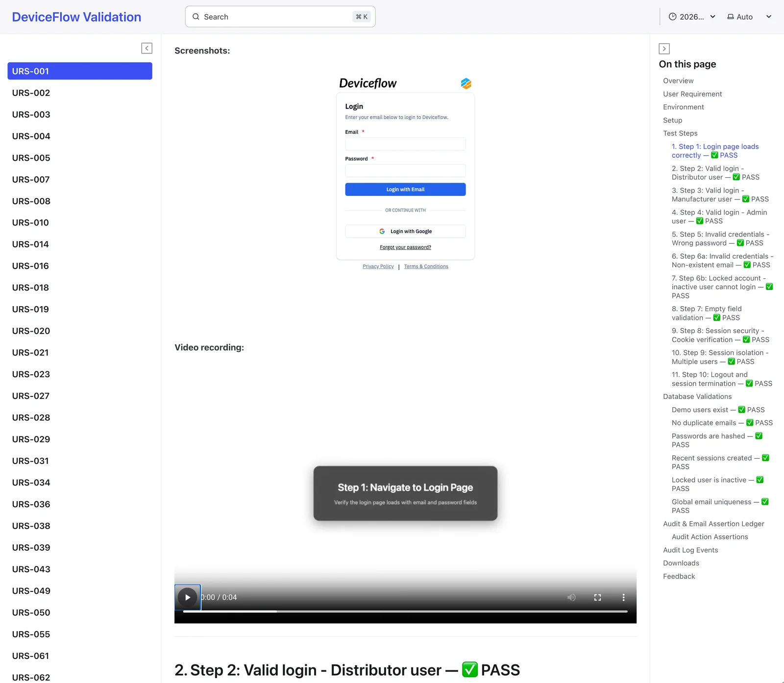
Task: Select URS-001 in sidebar
Action: tap(80, 71)
